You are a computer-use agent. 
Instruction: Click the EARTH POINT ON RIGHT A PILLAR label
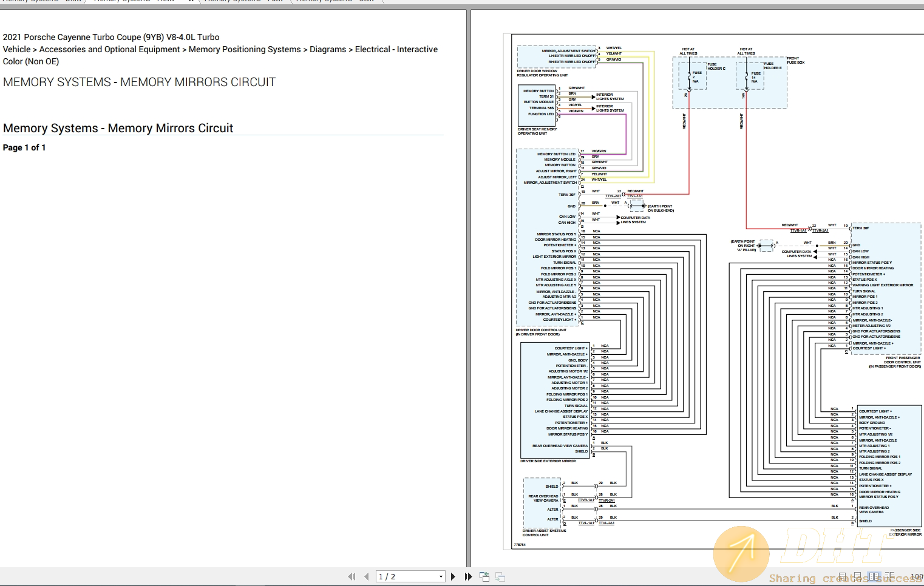743,246
